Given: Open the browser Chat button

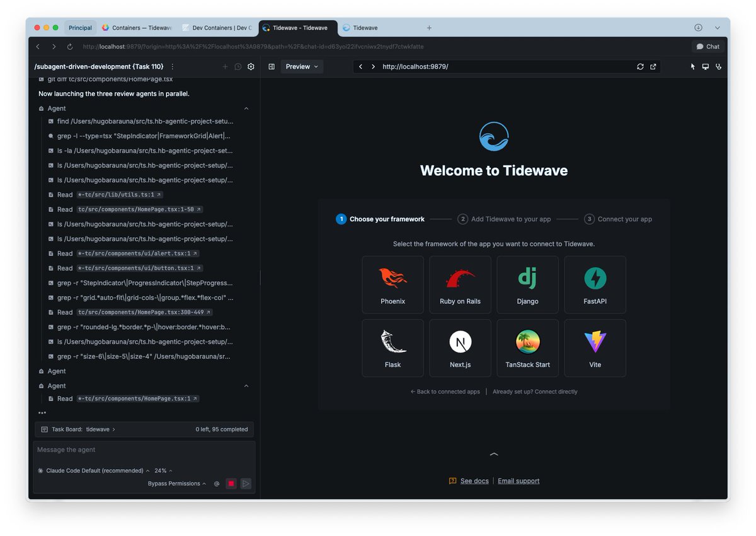Looking at the screenshot, I should tap(707, 47).
